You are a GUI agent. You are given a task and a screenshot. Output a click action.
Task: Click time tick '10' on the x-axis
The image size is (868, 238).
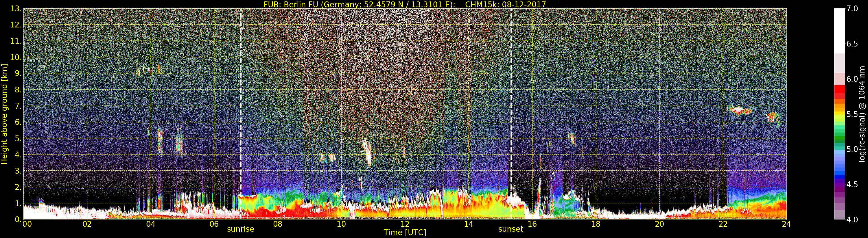point(341,224)
